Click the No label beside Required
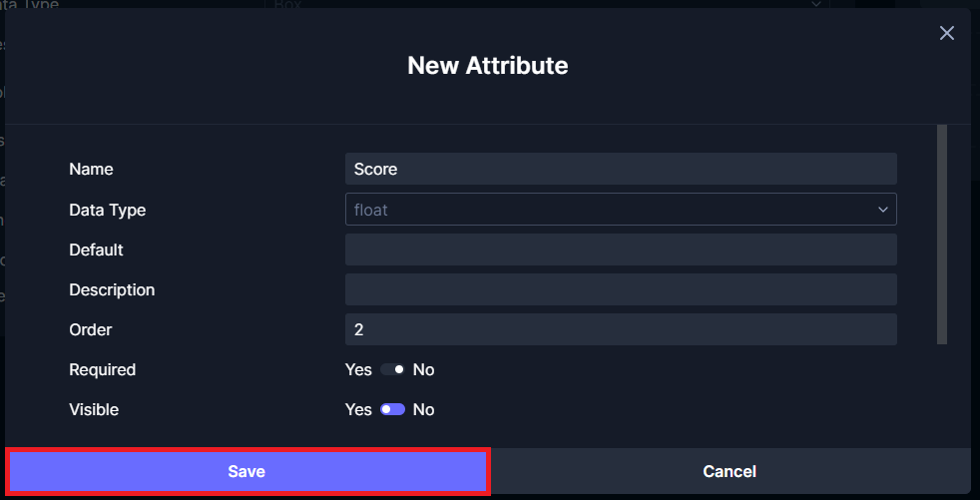The image size is (980, 500). [x=423, y=369]
